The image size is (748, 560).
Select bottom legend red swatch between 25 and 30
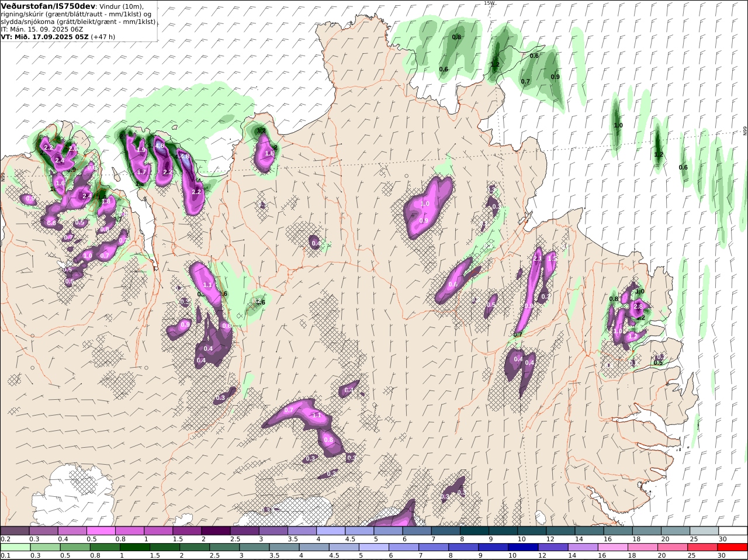pos(703,547)
